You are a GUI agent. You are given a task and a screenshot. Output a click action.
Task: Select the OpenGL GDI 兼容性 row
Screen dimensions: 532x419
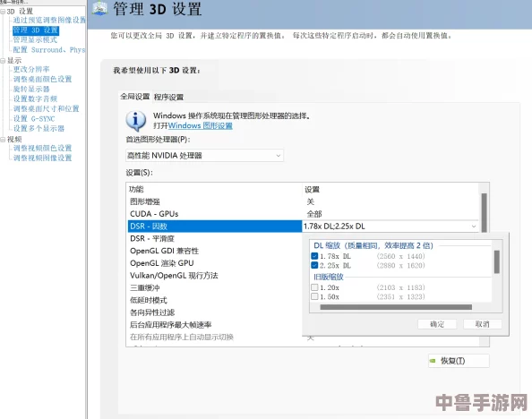[x=215, y=251]
